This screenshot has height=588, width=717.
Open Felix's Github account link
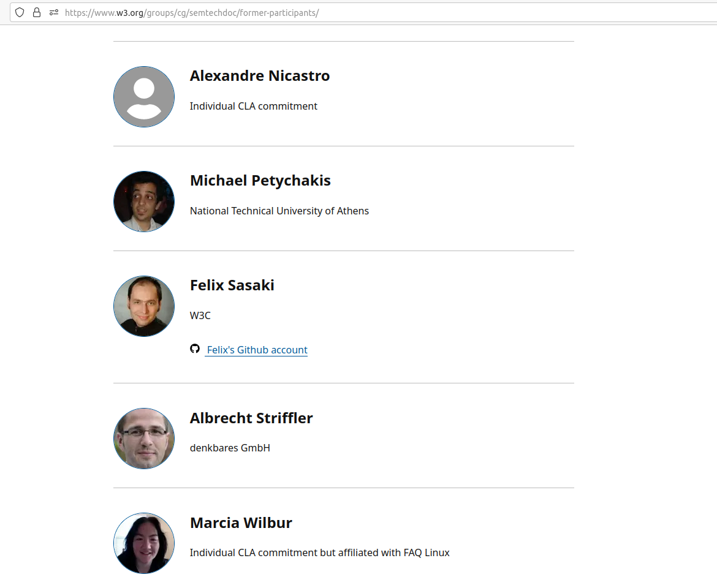click(x=257, y=350)
